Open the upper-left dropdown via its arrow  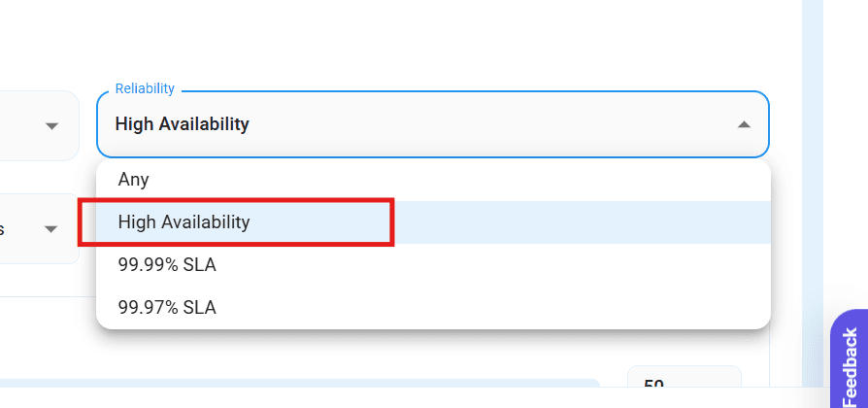52,125
